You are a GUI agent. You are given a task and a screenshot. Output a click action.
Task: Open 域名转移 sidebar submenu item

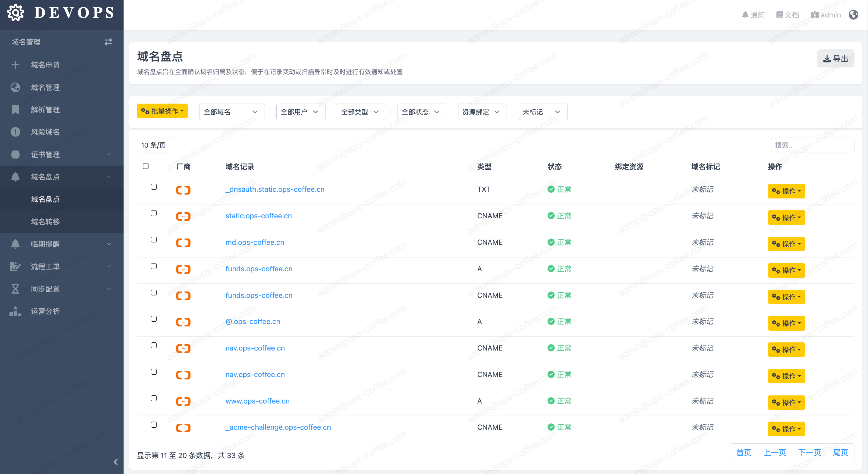(x=46, y=222)
